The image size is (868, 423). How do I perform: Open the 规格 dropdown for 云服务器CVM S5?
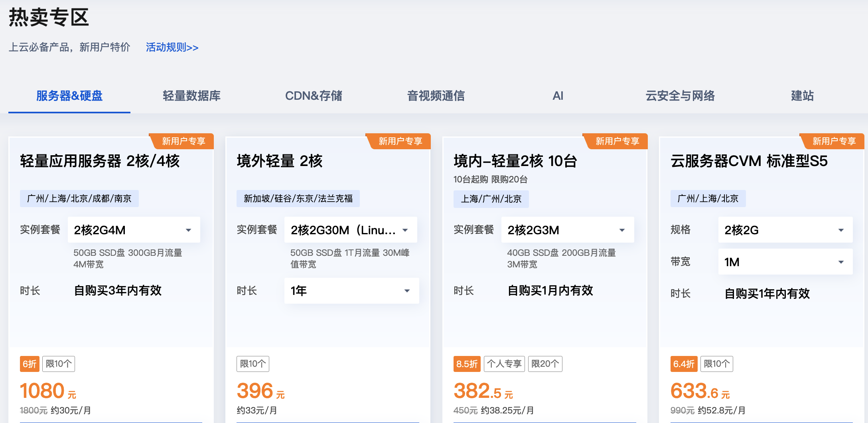point(784,229)
